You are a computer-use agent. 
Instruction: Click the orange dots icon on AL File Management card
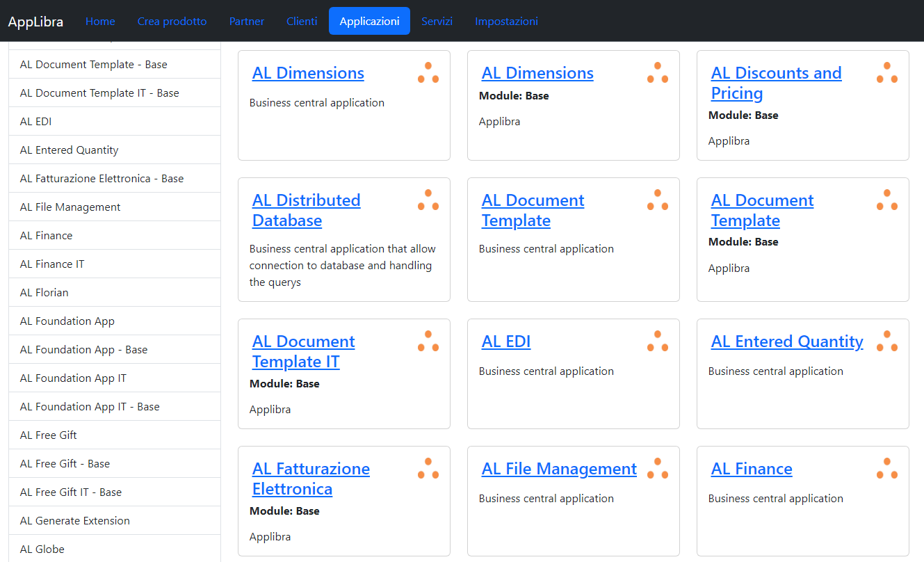(x=658, y=469)
